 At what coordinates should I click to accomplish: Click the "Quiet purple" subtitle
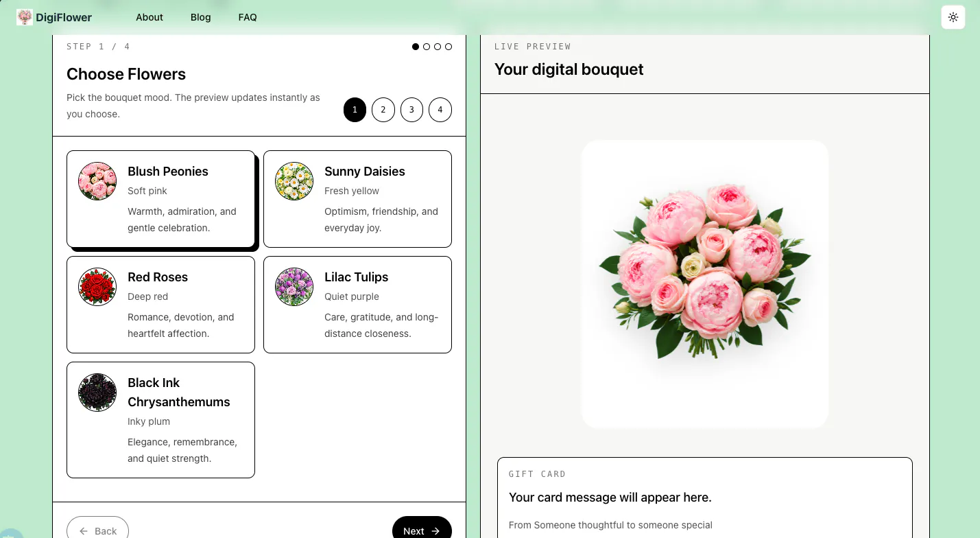[352, 296]
